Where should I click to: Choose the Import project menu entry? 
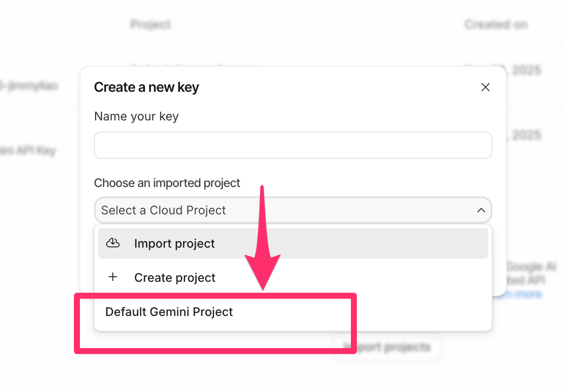point(174,243)
